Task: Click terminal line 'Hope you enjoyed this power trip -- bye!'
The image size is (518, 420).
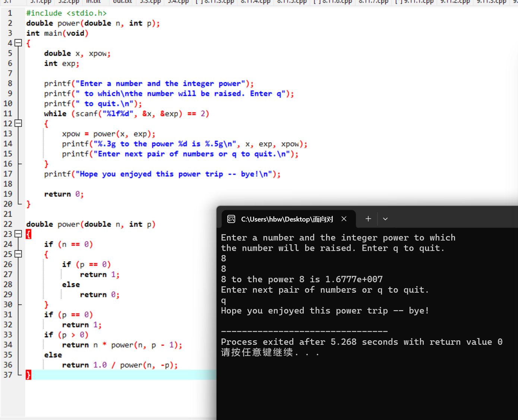Action: click(x=325, y=311)
